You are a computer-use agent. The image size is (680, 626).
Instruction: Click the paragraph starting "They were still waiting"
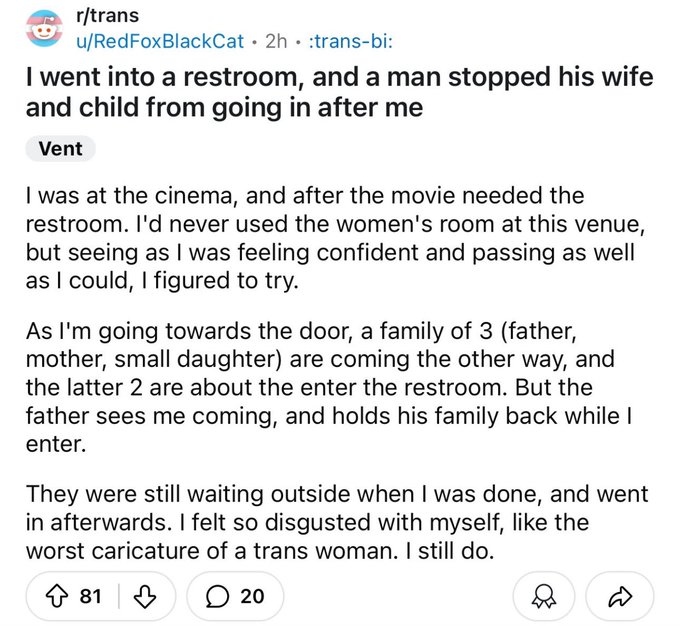tap(320, 521)
